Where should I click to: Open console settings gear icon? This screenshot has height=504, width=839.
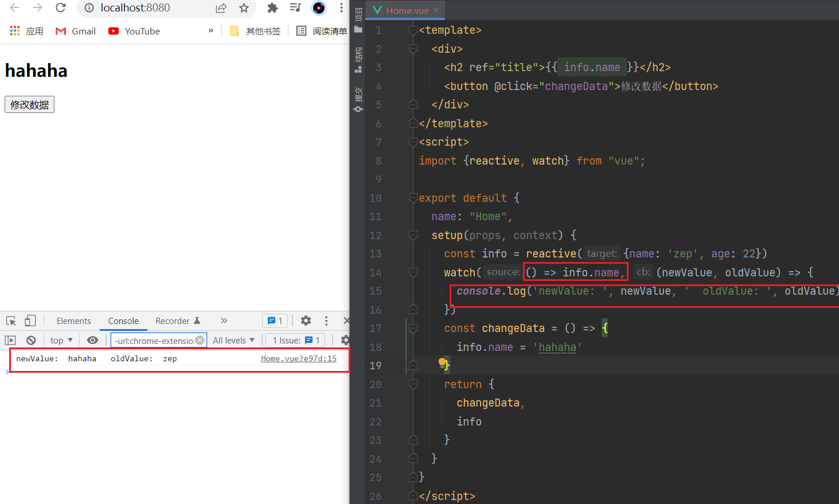[345, 340]
